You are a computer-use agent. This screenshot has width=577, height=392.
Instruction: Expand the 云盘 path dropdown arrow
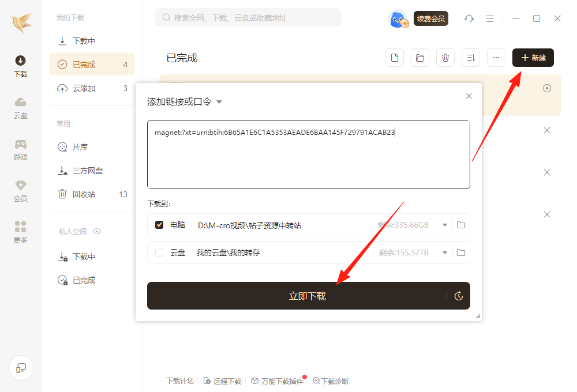click(x=444, y=252)
